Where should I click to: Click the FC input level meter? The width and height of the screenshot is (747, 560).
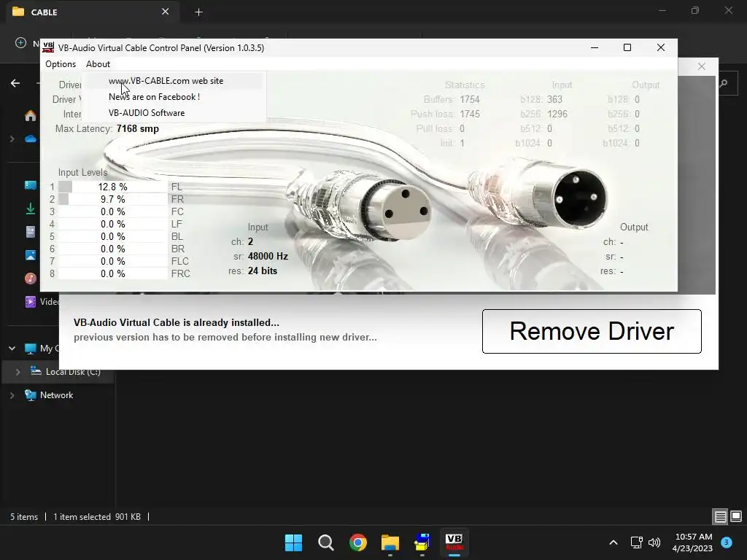click(x=113, y=211)
